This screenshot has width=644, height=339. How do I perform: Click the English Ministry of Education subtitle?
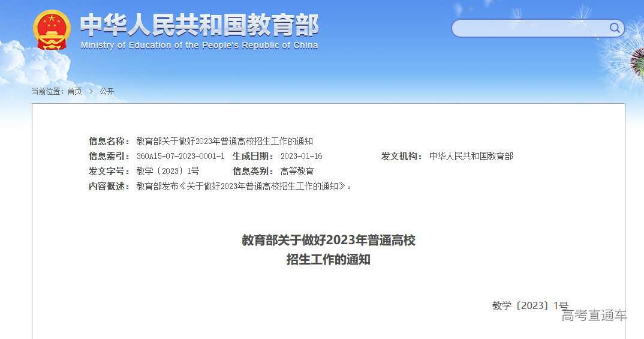[x=199, y=46]
